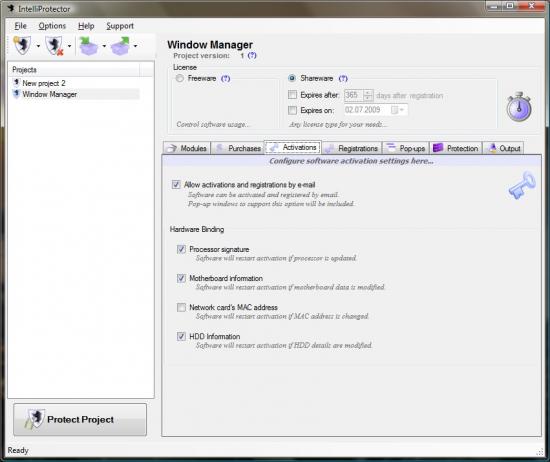Check Network card's MAC address binding

point(181,307)
